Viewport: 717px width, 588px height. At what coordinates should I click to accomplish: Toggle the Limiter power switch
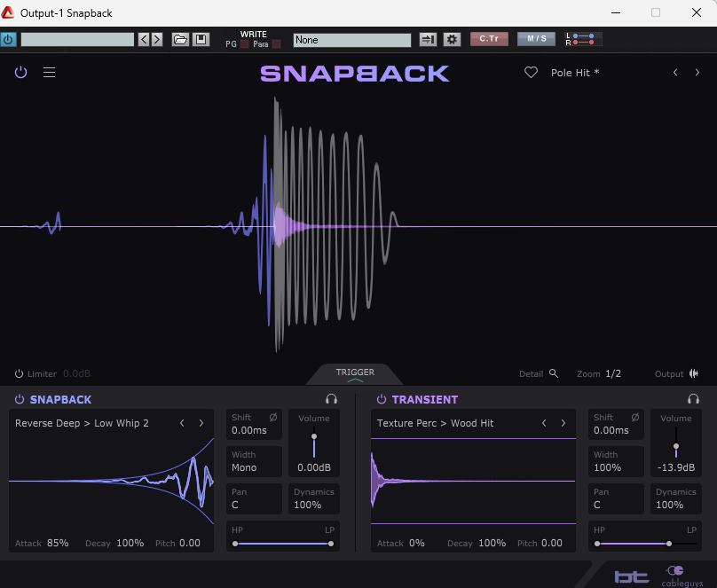[x=19, y=373]
